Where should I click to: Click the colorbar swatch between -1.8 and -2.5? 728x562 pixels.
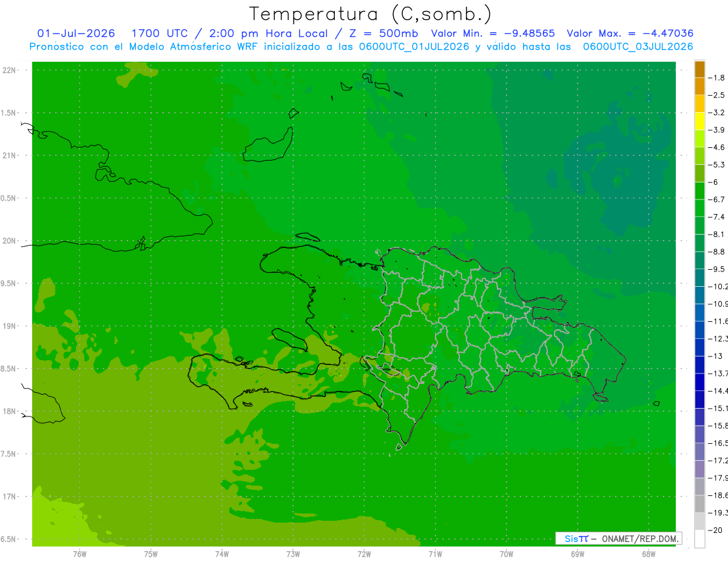point(699,87)
